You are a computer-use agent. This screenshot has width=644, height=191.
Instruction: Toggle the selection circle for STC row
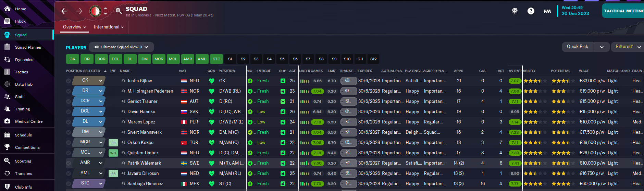69,184
